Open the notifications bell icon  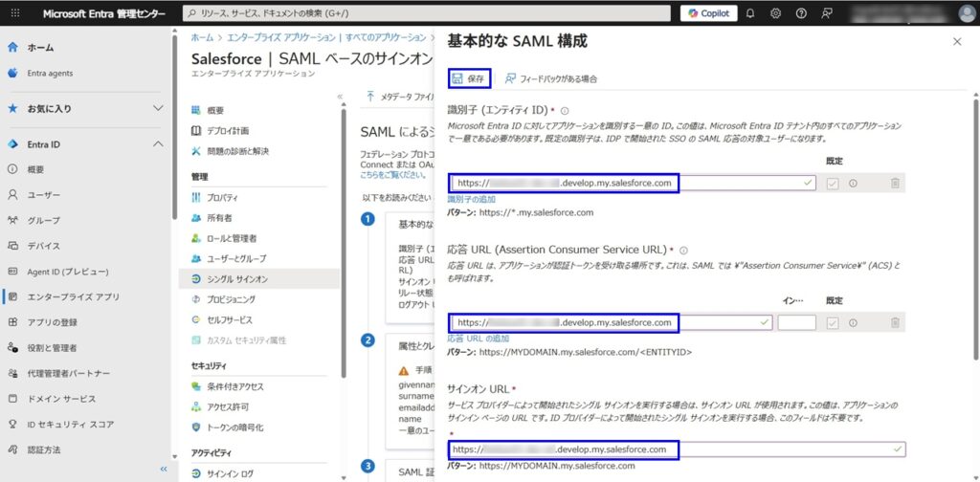pyautogui.click(x=750, y=13)
